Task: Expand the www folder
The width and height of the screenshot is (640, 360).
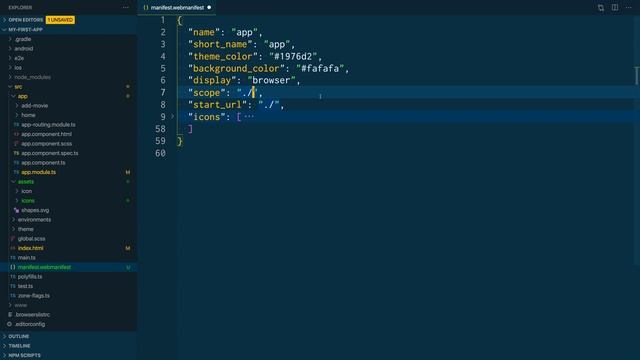Action: click(20, 305)
